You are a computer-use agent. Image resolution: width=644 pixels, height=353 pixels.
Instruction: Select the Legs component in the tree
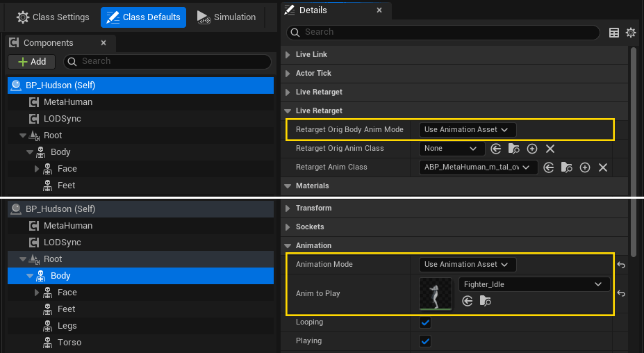(67, 326)
